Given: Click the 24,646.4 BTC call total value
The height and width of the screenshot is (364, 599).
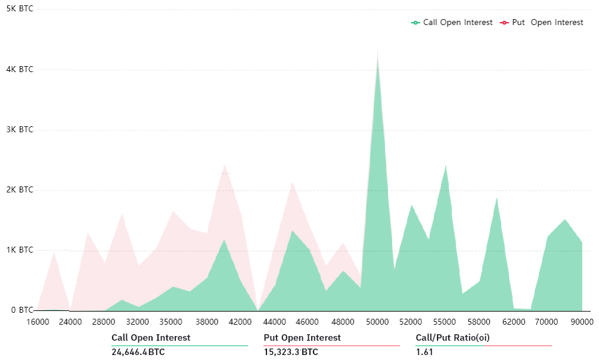Looking at the screenshot, I should click(138, 352).
